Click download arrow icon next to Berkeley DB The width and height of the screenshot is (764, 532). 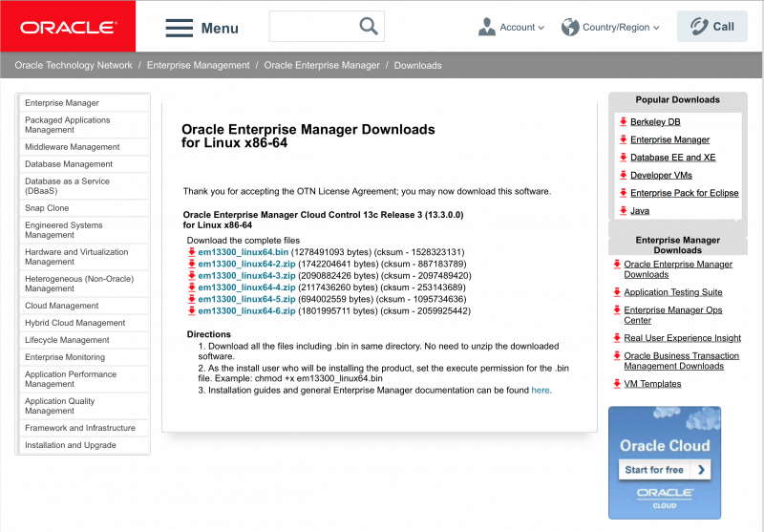click(623, 122)
